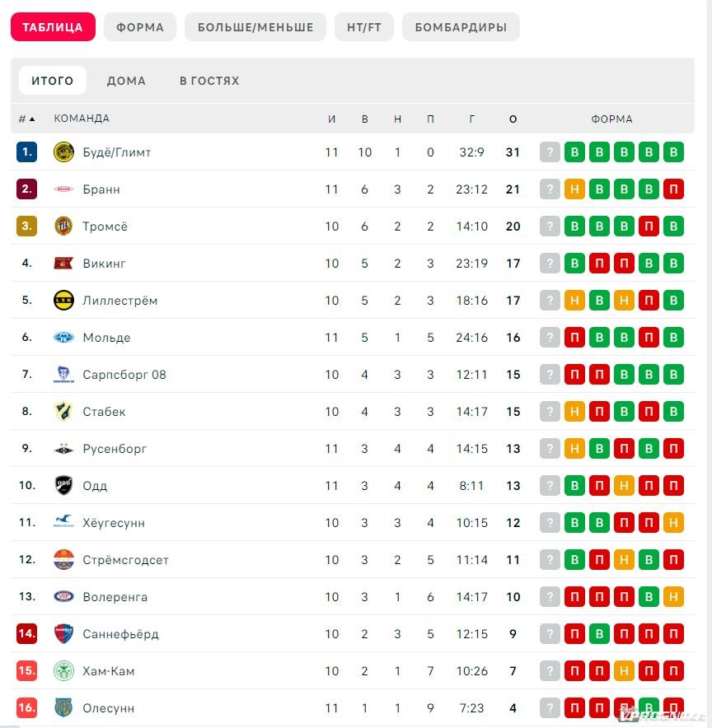The width and height of the screenshot is (712, 728).
Task: Click the Будё/Глимт club logo
Action: (x=63, y=152)
